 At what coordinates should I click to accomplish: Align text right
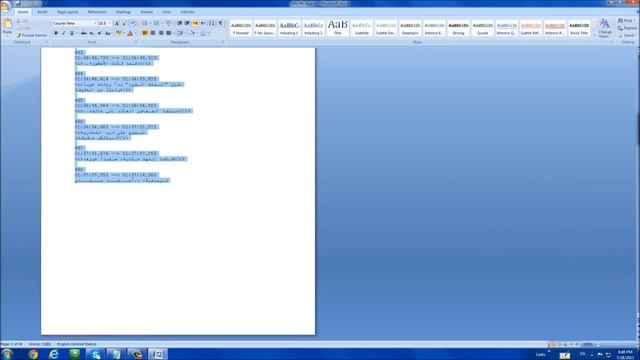(x=161, y=33)
